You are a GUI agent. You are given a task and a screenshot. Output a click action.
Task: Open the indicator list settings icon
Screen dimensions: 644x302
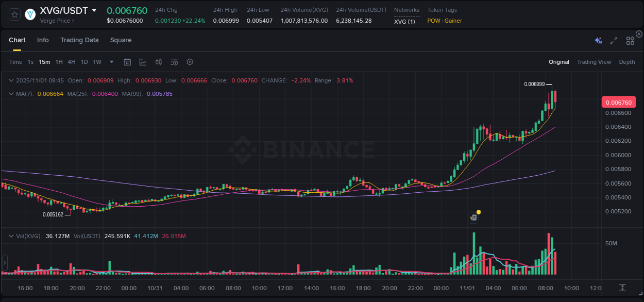pos(174,62)
